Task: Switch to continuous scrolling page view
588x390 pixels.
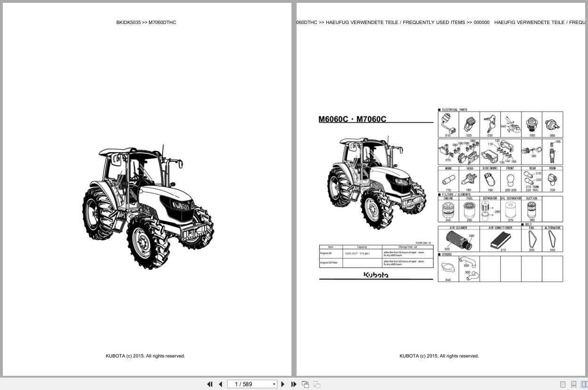Action: pyautogui.click(x=573, y=384)
